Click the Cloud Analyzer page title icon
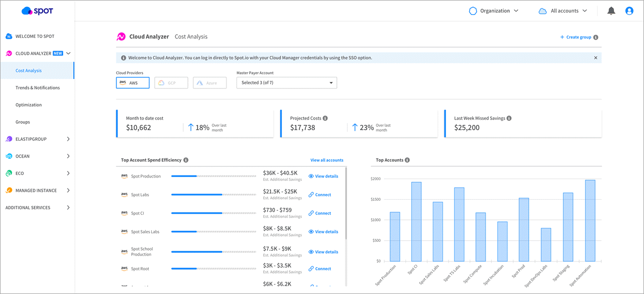 tap(121, 37)
